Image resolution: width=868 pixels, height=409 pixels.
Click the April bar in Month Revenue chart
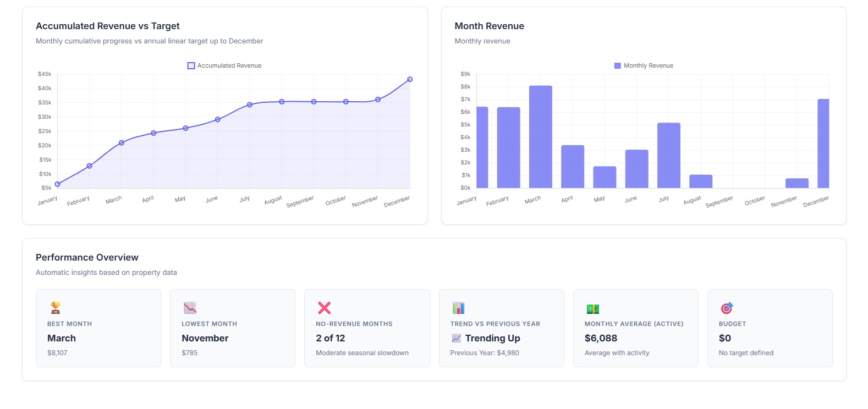[x=573, y=167]
